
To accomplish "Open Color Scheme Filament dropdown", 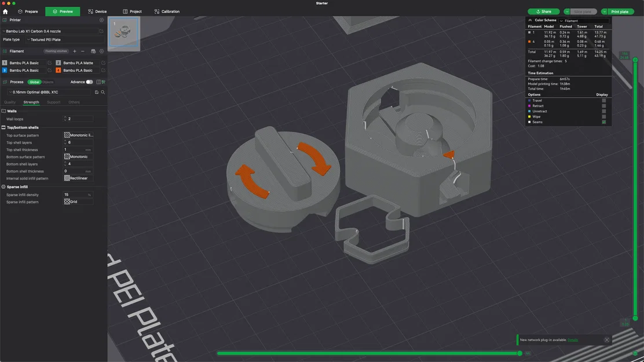I will tap(584, 20).
